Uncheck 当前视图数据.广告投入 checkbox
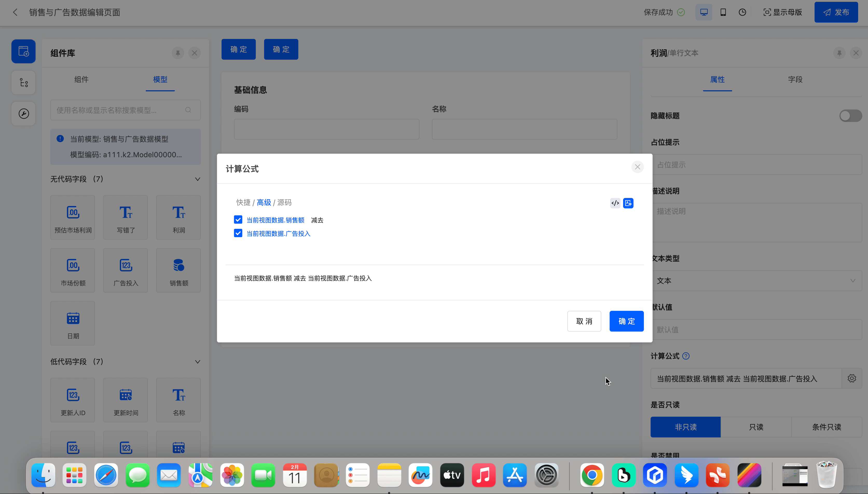 [x=238, y=233]
